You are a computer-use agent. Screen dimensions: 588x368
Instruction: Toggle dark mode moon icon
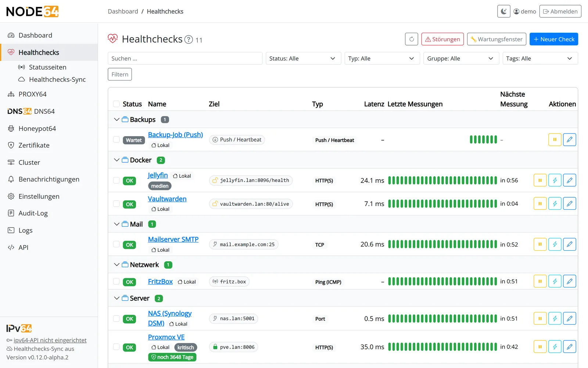click(504, 11)
